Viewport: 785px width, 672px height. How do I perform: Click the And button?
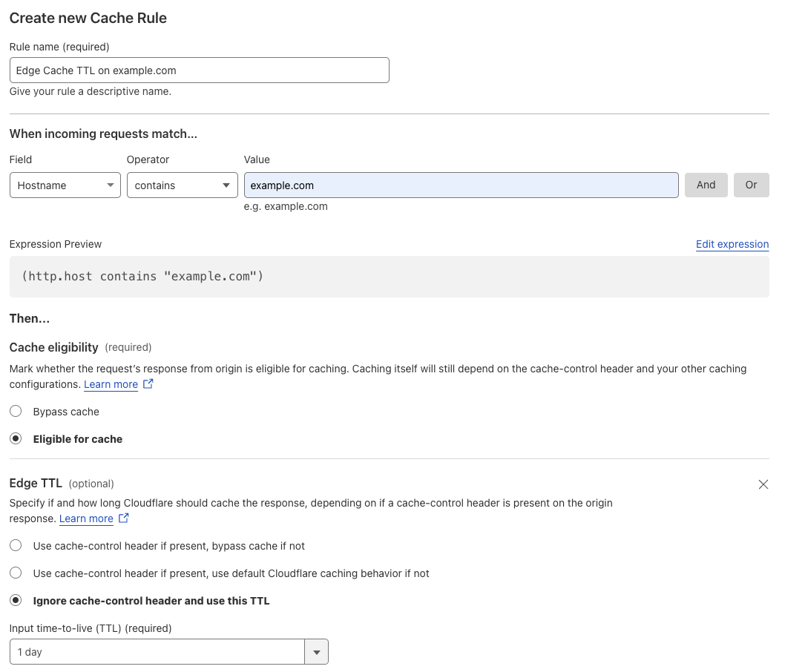pos(706,185)
